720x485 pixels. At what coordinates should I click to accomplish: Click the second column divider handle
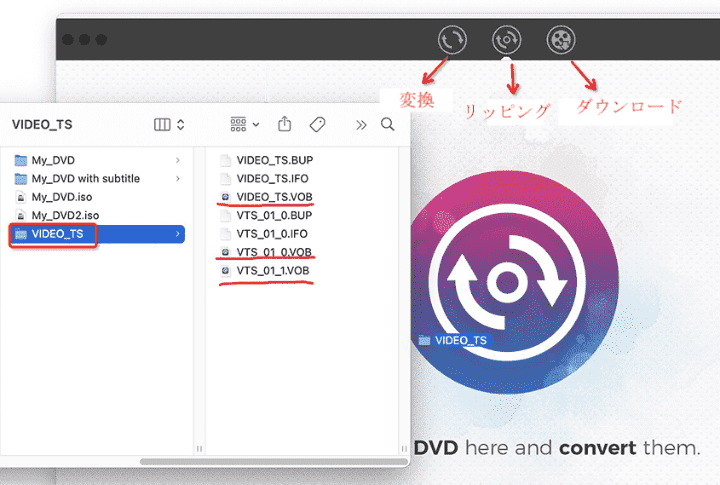[404, 449]
